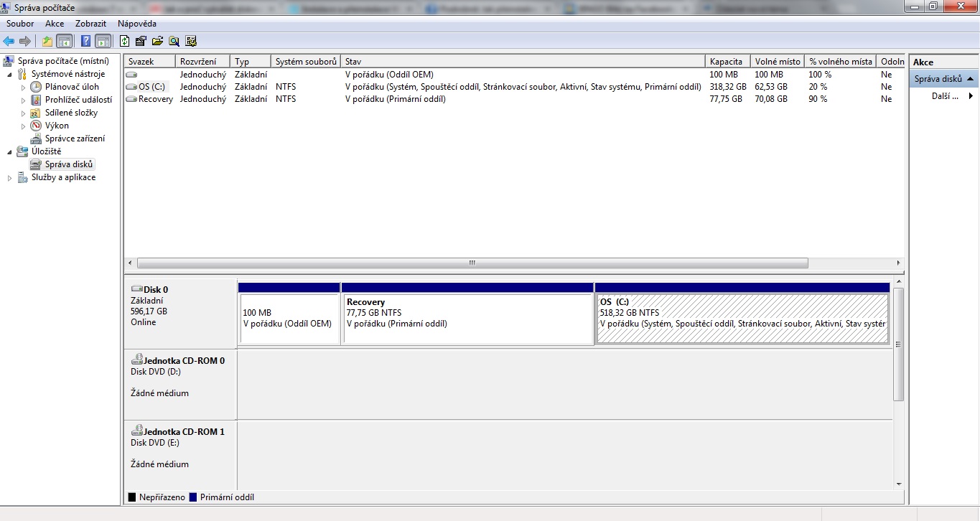
Task: Sort by the Typ column header
Action: pos(251,62)
